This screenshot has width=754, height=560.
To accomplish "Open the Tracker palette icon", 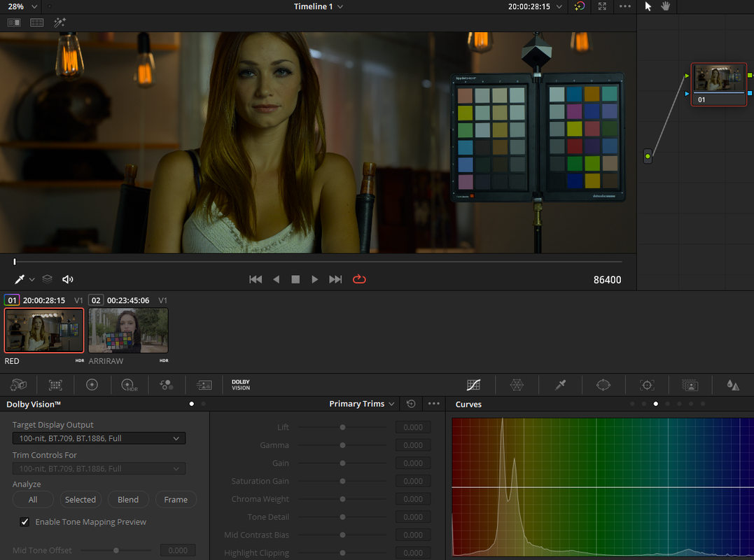I will pos(647,385).
